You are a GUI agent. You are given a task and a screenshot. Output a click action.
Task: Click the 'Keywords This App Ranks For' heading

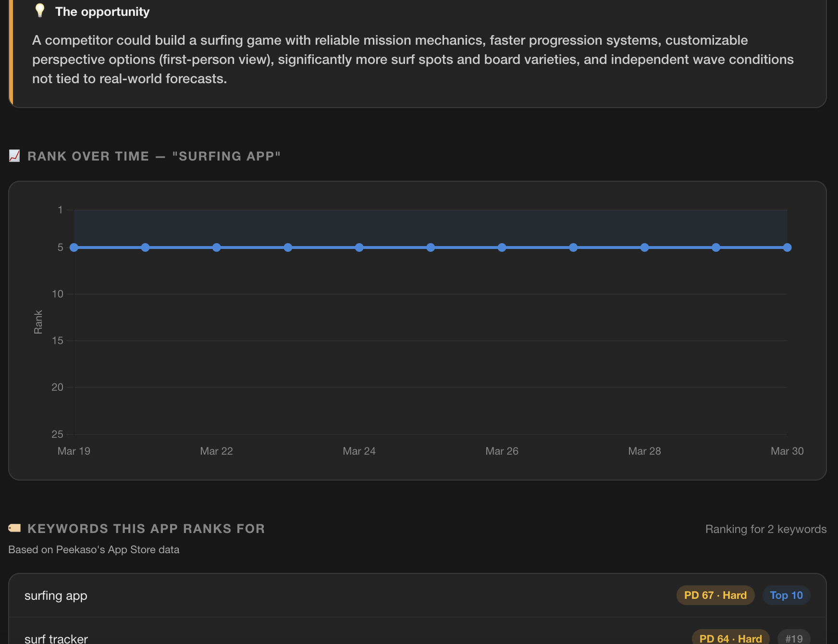[x=146, y=529]
